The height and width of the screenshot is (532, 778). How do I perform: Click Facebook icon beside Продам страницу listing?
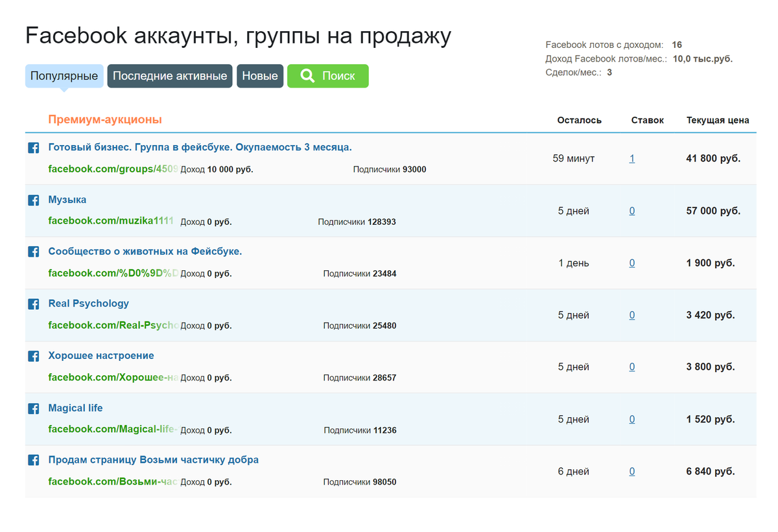coord(34,461)
